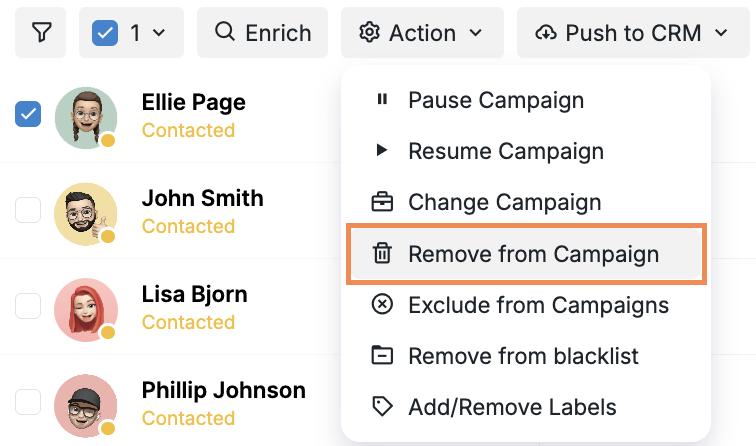Viewport: 756px width, 446px height.
Task: Click the circled X icon for Exclude from Campaigns
Action: (x=382, y=304)
